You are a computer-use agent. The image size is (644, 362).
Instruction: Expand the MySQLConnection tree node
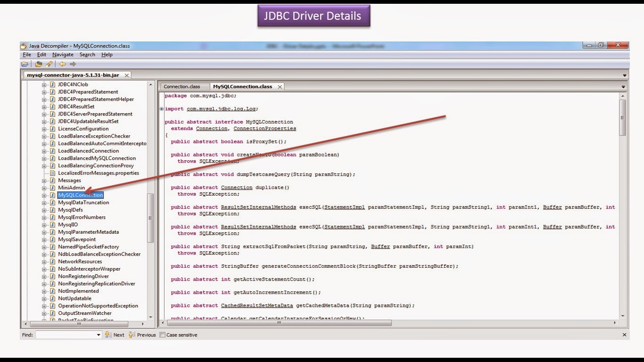coord(44,195)
